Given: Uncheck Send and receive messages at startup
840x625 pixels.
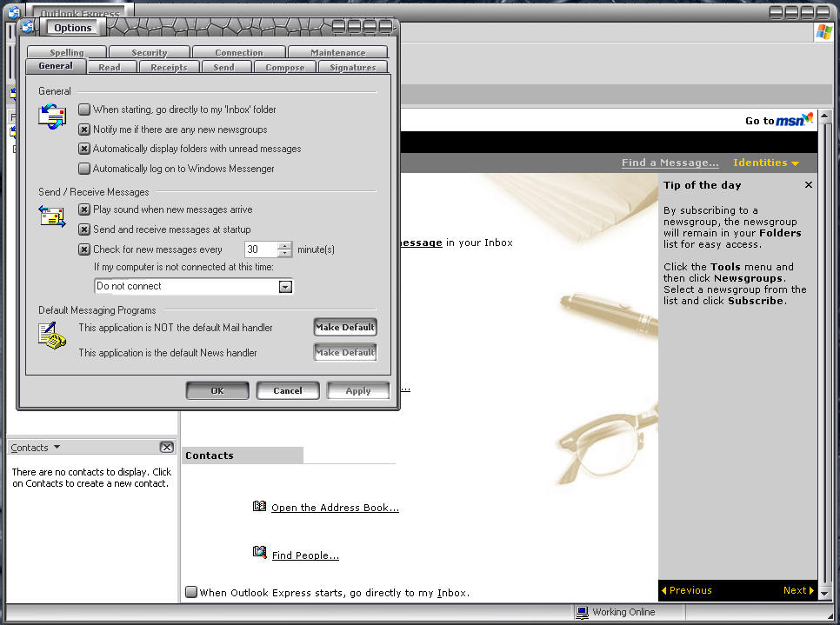Looking at the screenshot, I should click(84, 229).
